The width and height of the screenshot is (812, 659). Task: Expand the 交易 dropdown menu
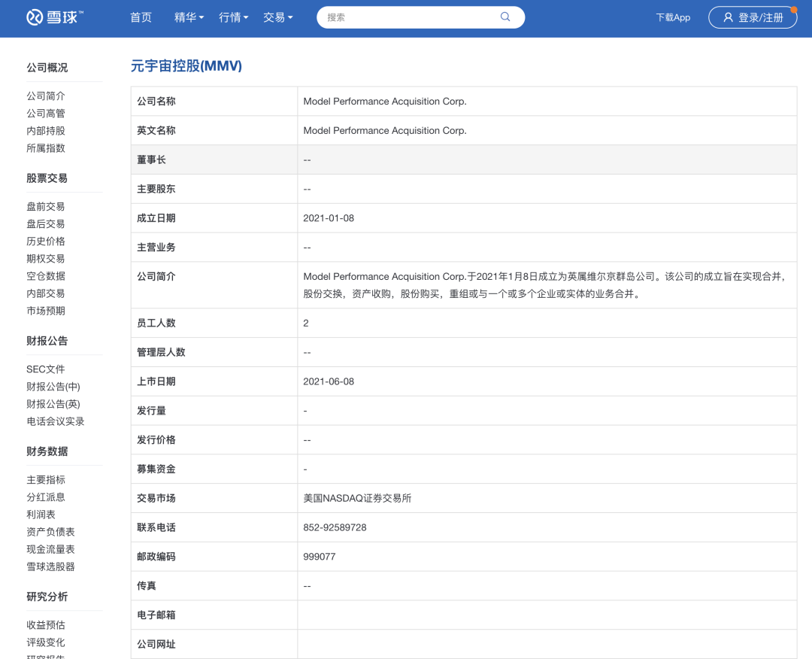coord(278,17)
